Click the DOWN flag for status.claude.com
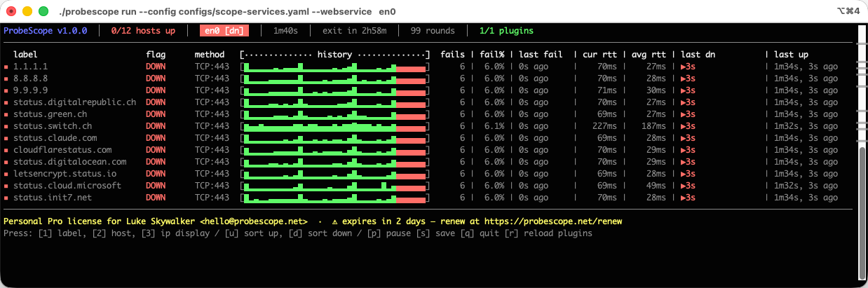Image resolution: width=868 pixels, height=288 pixels. (x=156, y=138)
